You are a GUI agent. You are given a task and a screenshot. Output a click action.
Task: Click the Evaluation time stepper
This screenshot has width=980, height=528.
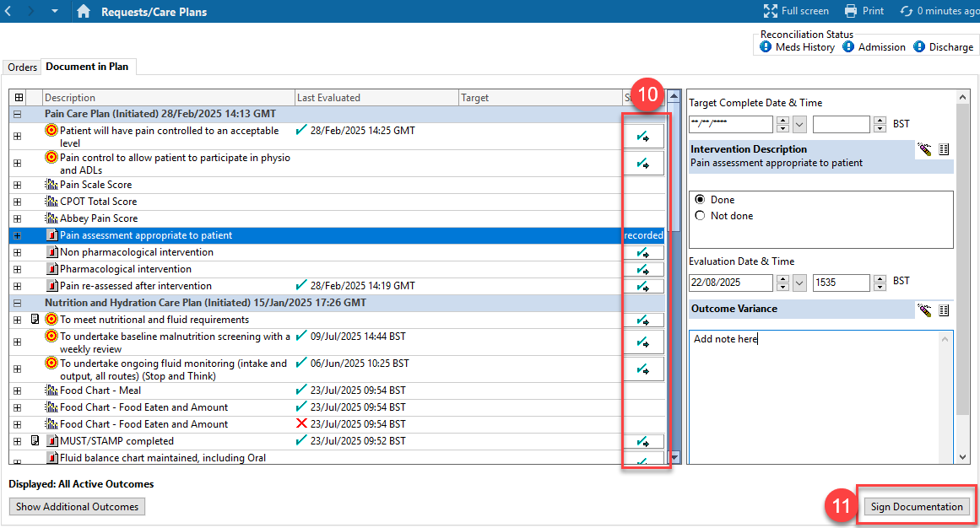[880, 283]
